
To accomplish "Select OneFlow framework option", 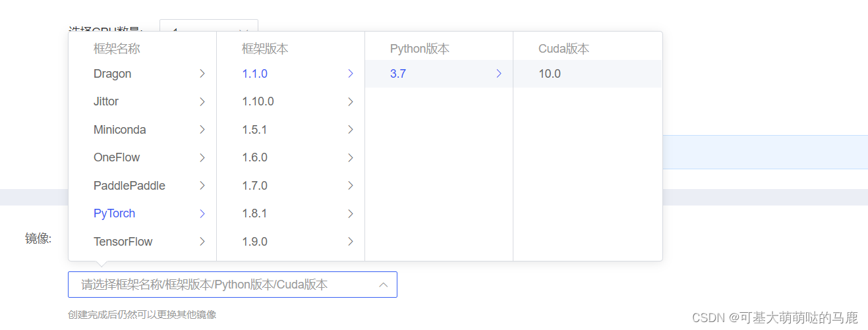I will 142,157.
